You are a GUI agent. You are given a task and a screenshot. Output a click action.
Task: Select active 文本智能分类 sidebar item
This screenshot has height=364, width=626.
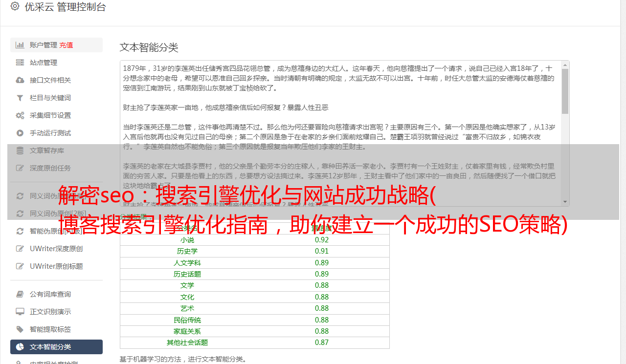tap(56, 347)
